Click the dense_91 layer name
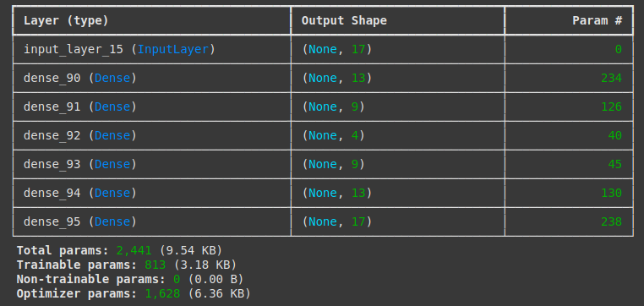This screenshot has height=306, width=644. click(x=52, y=107)
